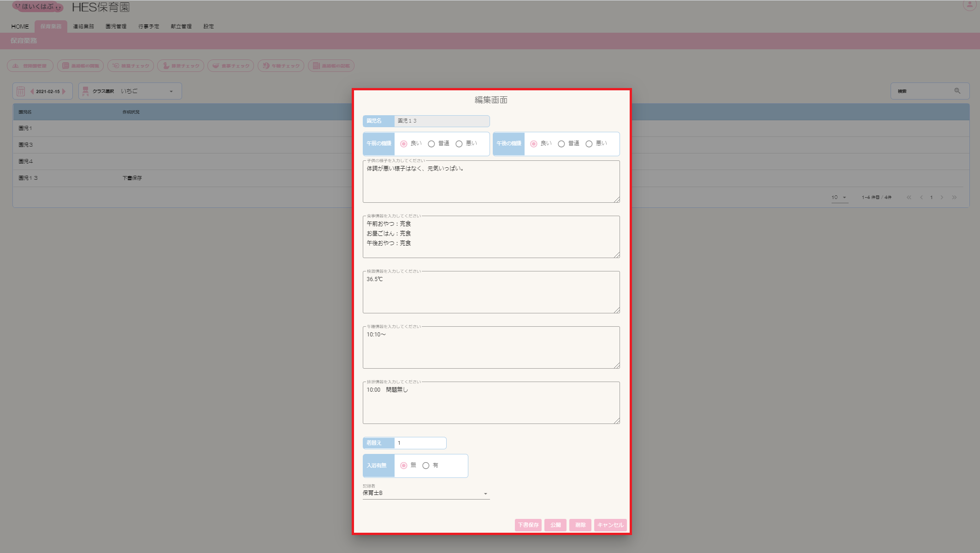Open the HOME menu
The height and width of the screenshot is (553, 980).
pos(20,26)
